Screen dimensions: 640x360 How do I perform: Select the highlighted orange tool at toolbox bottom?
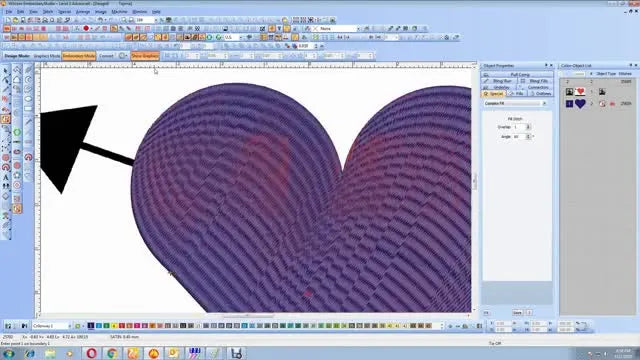(17, 209)
